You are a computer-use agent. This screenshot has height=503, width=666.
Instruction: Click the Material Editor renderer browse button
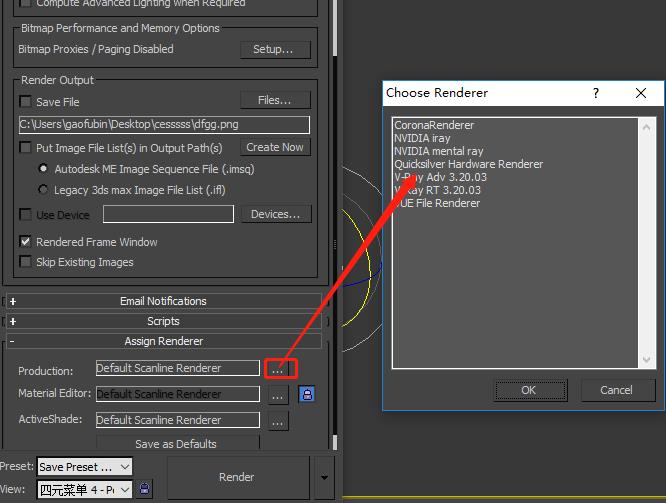[279, 394]
